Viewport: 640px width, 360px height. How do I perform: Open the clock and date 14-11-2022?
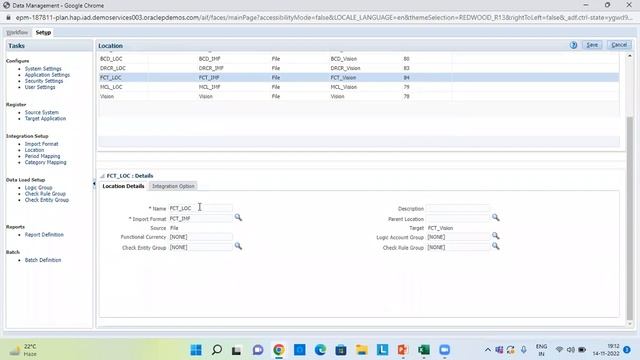607,350
